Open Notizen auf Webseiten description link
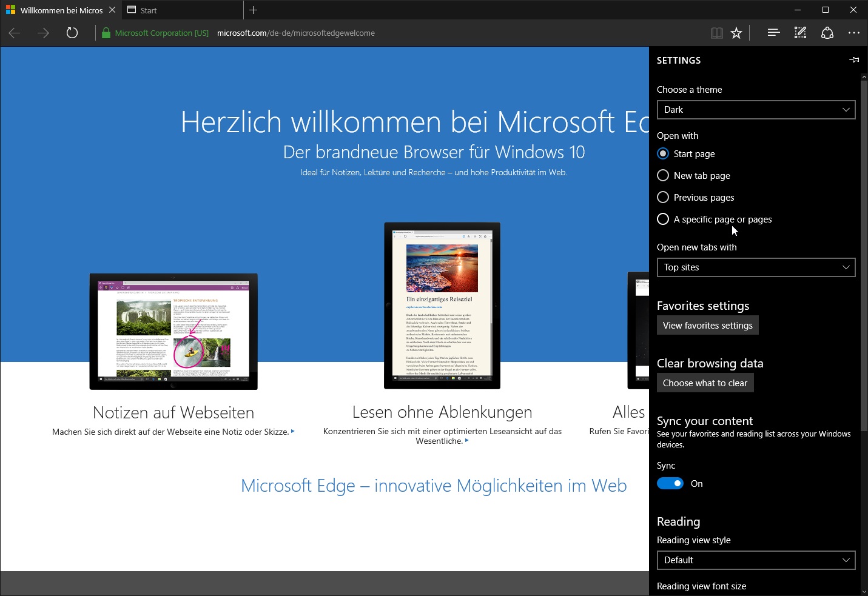The image size is (868, 596). pyautogui.click(x=173, y=432)
